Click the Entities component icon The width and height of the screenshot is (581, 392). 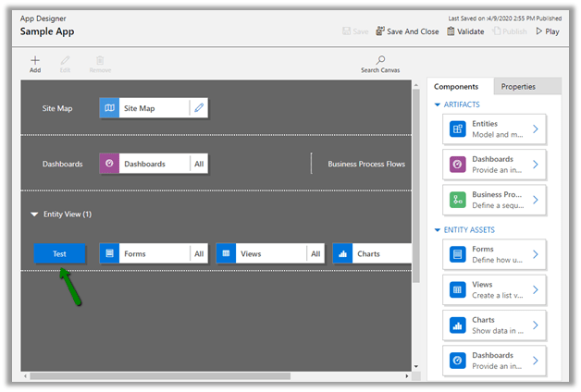click(457, 129)
